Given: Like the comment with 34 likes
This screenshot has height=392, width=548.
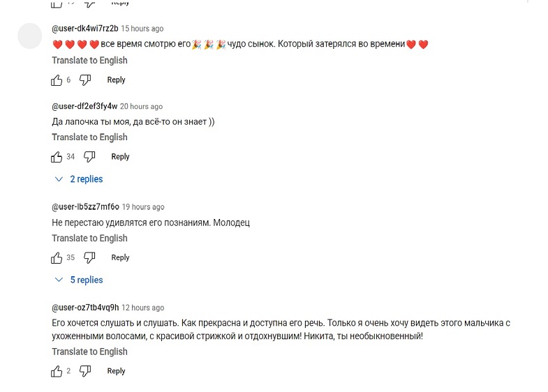Looking at the screenshot, I should pyautogui.click(x=57, y=157).
